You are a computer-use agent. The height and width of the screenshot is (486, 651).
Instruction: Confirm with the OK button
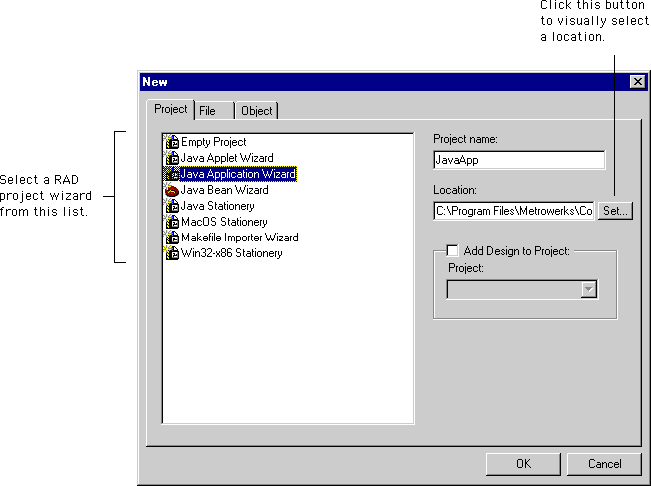[523, 464]
